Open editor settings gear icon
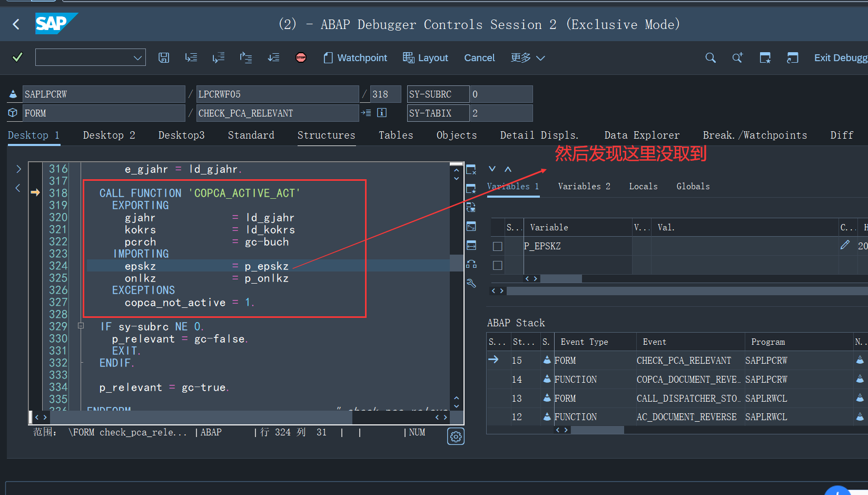Screen dimensions: 868x495 click(x=456, y=436)
